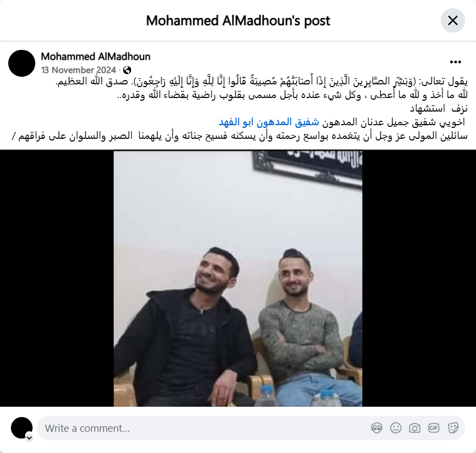
Task: Insert an avatar sticker in the comment
Action: 377,428
